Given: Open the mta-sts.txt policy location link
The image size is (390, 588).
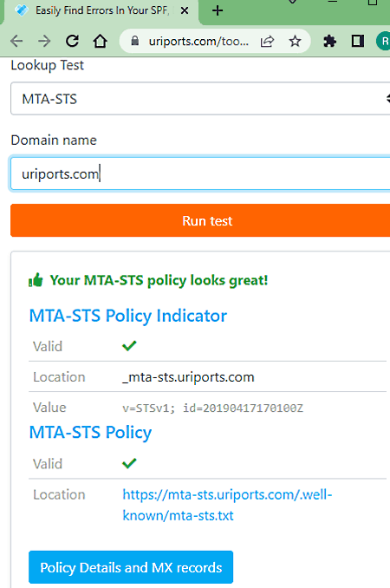Looking at the screenshot, I should pyautogui.click(x=227, y=505).
